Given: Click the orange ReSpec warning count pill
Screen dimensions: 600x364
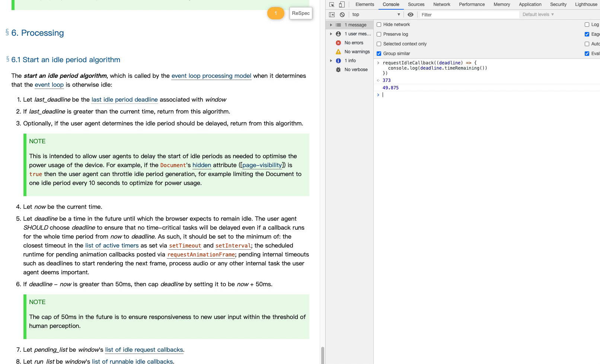Looking at the screenshot, I should click(275, 13).
